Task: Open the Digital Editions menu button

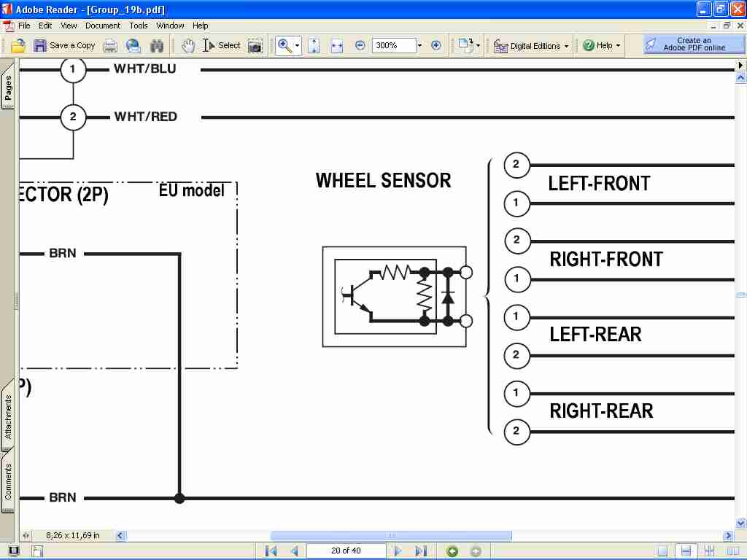Action: point(531,46)
